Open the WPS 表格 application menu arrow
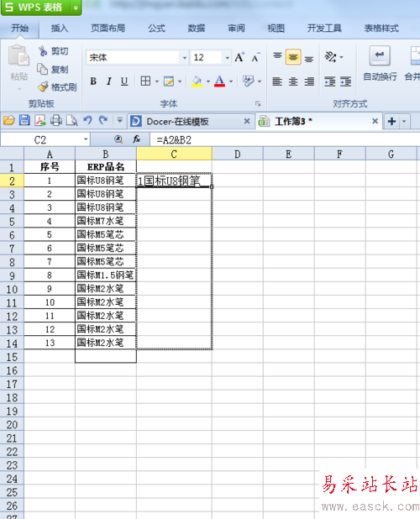The image size is (420, 519). (x=76, y=8)
